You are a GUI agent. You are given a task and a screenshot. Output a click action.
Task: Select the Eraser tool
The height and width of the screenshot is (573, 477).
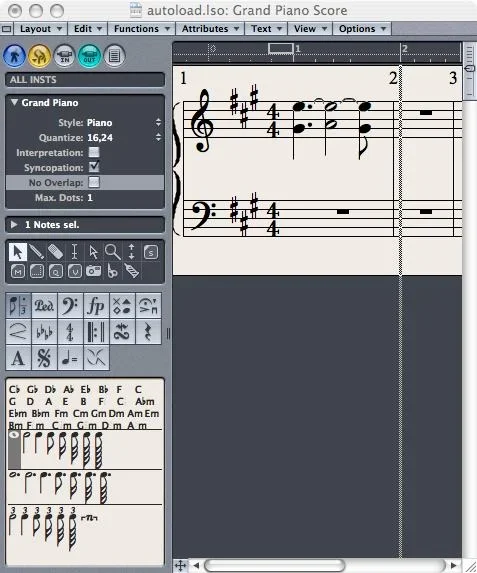point(56,252)
